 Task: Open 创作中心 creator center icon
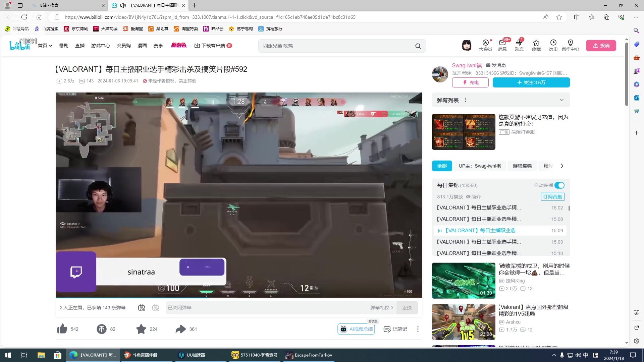[571, 45]
